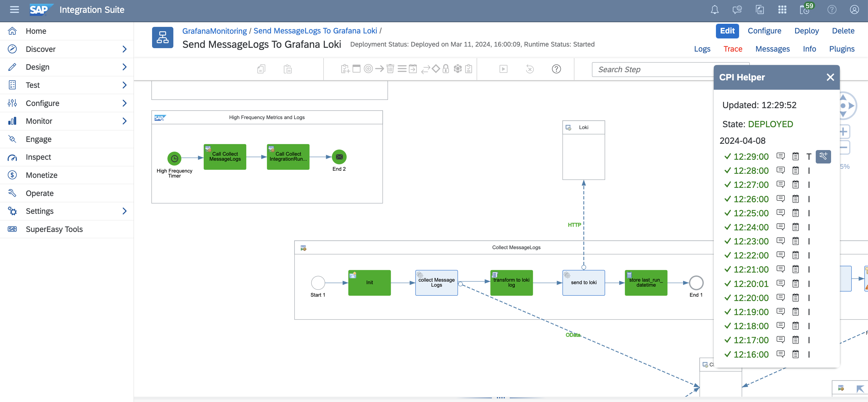Screen dimensions: 868x402
Task: Open the Call Collect MessageLogs step
Action: point(225,157)
